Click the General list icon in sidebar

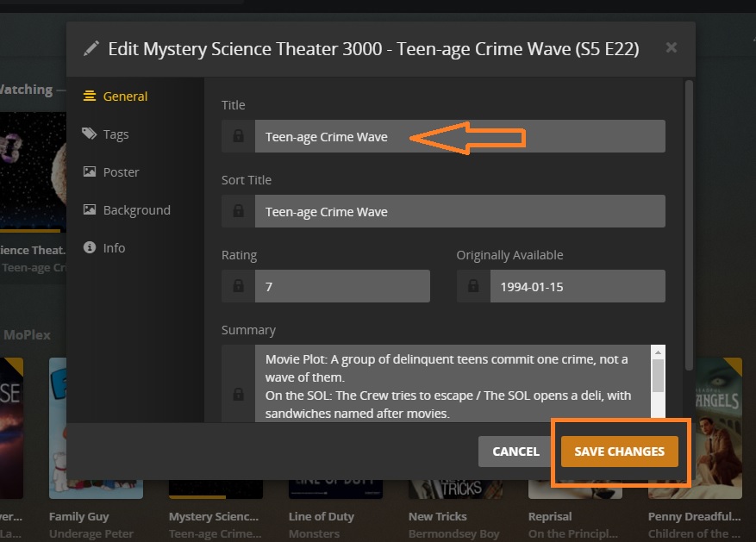click(90, 96)
